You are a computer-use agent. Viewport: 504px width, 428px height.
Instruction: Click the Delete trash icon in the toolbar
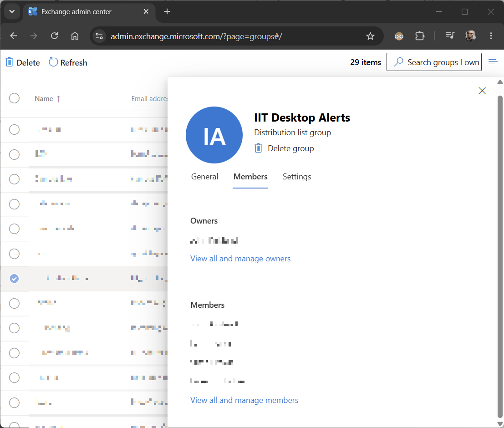pyautogui.click(x=9, y=62)
